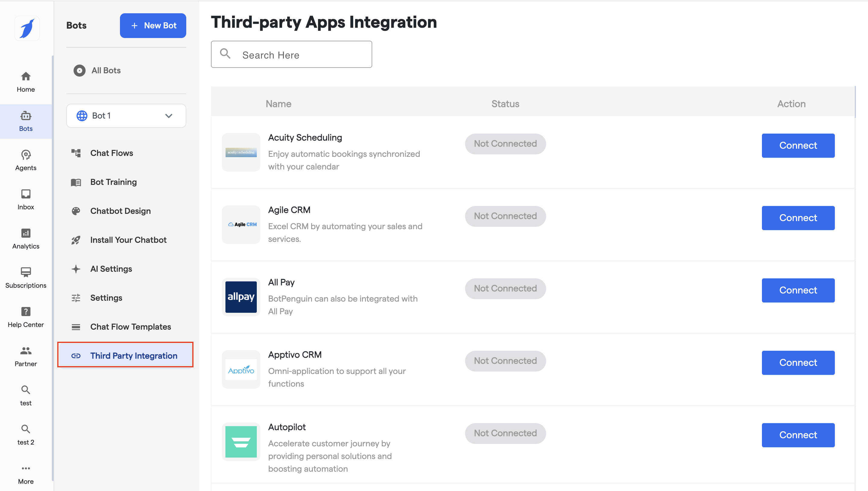This screenshot has height=491, width=868.
Task: Connect the Acuity Scheduling integration
Action: [797, 145]
